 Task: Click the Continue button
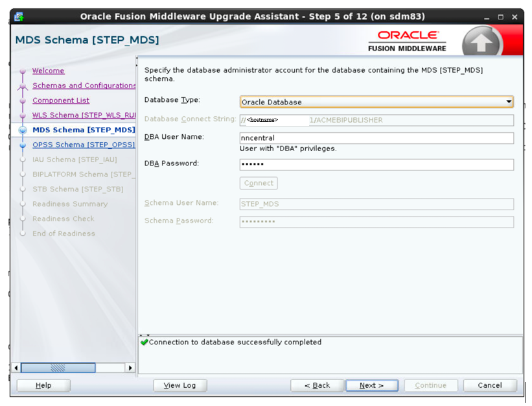coord(431,385)
